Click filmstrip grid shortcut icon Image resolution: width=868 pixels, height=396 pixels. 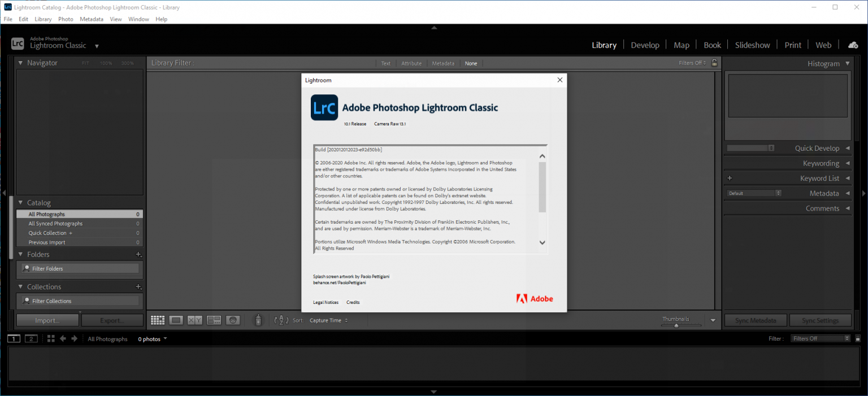point(51,339)
